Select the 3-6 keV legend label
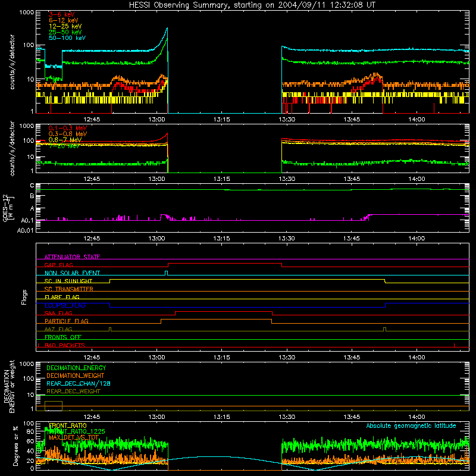 61,14
